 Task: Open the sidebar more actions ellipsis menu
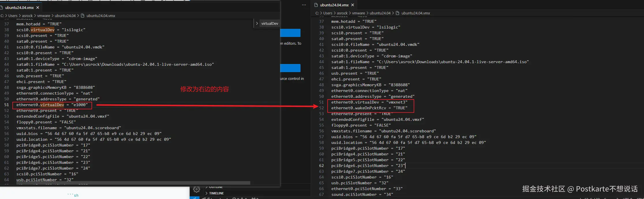(x=304, y=5)
